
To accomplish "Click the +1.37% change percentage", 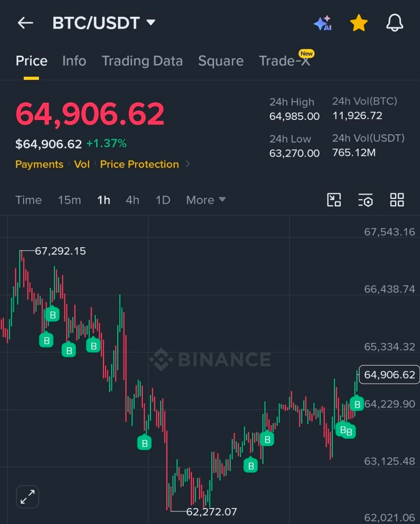I will (x=106, y=143).
